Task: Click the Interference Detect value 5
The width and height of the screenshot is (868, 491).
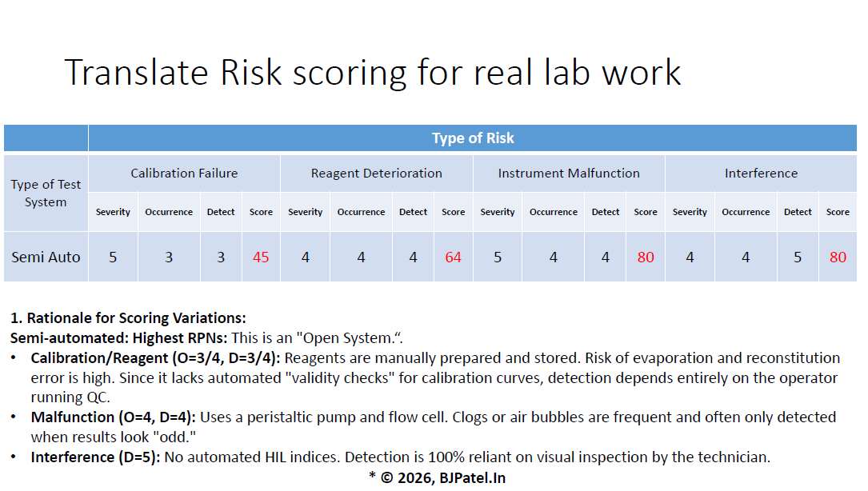Action: point(798,257)
